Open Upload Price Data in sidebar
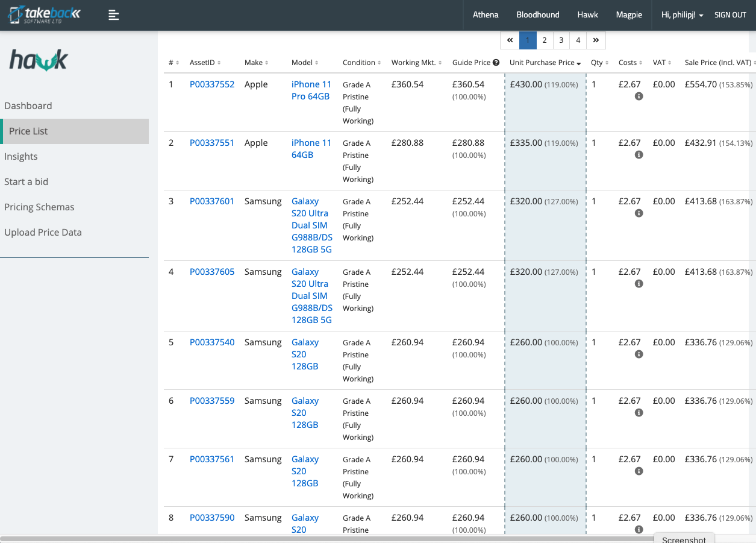The image size is (756, 543). (x=43, y=232)
